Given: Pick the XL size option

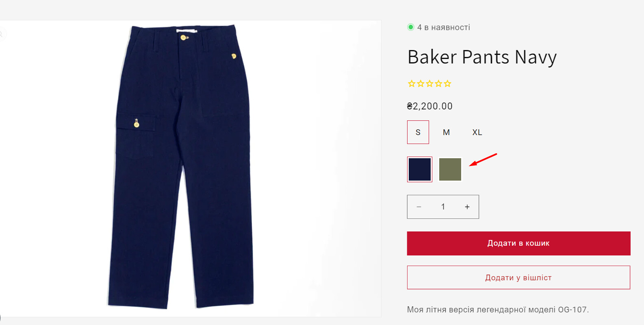Looking at the screenshot, I should pos(477,132).
